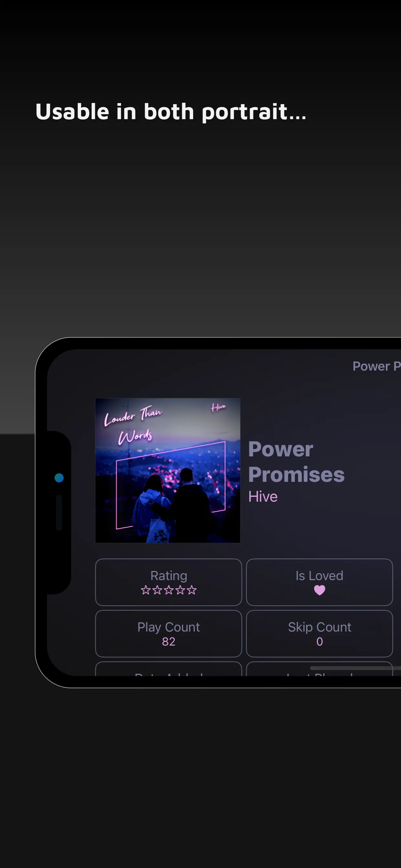
Task: Open the Skip Count card
Action: (319, 634)
